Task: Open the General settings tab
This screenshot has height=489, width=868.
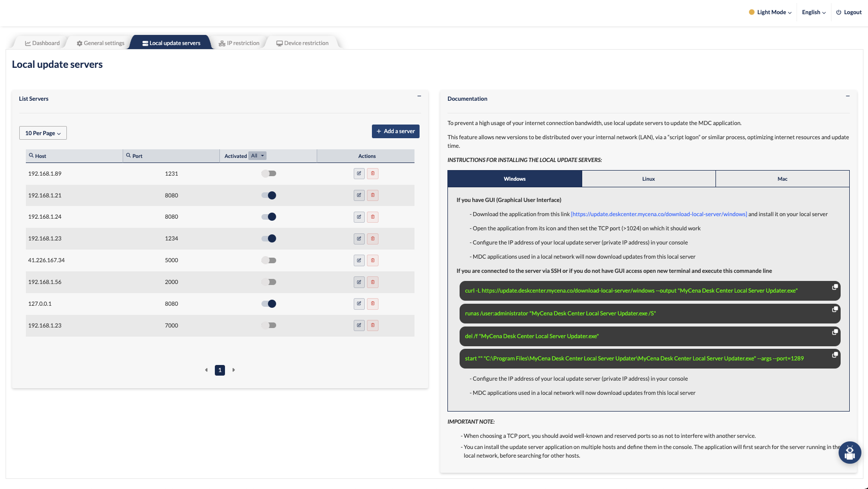Action: (100, 43)
